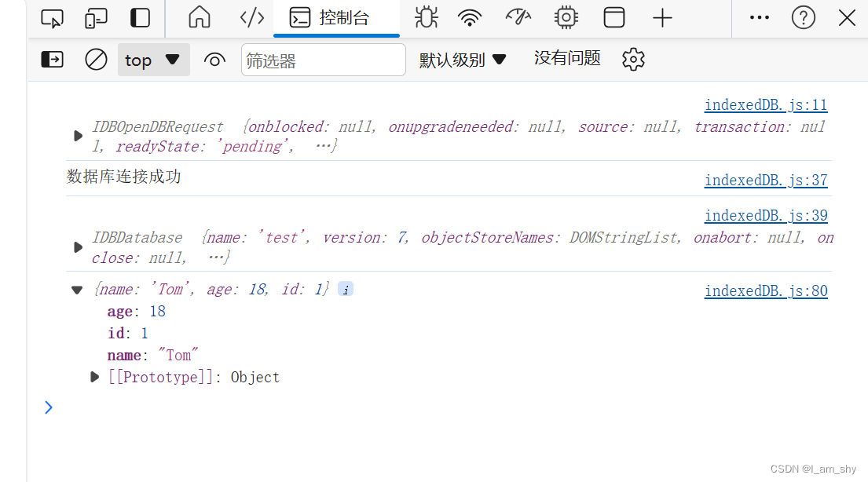868x482 pixels.
Task: Select the inspect element tool
Action: [52, 17]
